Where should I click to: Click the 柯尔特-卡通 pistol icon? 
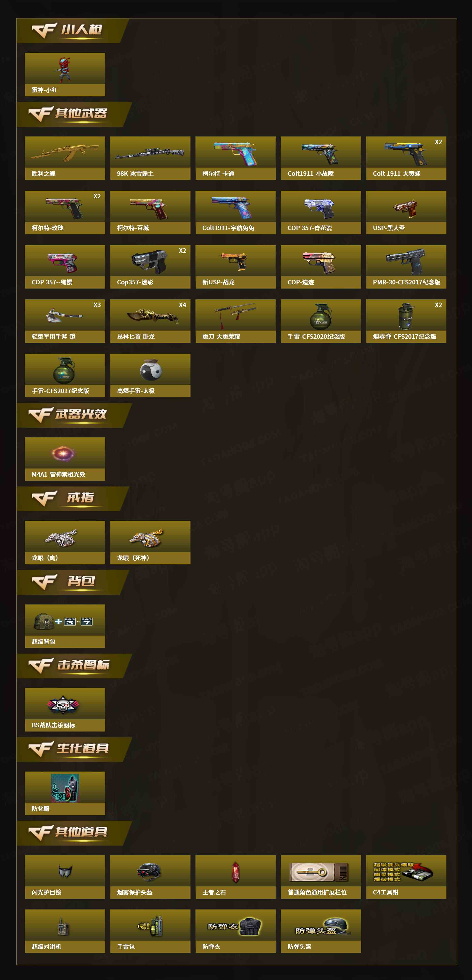tap(236, 153)
